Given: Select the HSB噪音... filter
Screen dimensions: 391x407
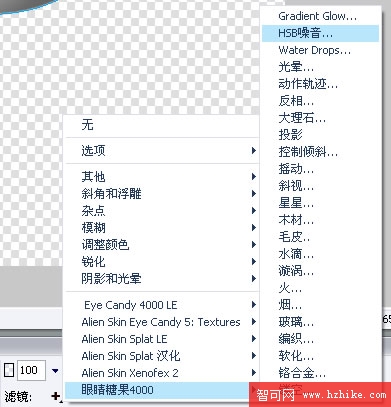Looking at the screenshot, I should click(320, 33).
